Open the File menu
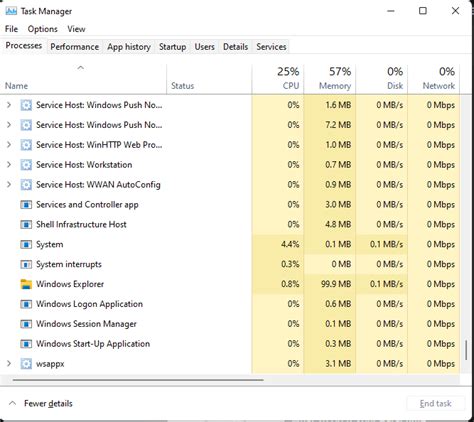This screenshot has width=474, height=422. tap(11, 29)
